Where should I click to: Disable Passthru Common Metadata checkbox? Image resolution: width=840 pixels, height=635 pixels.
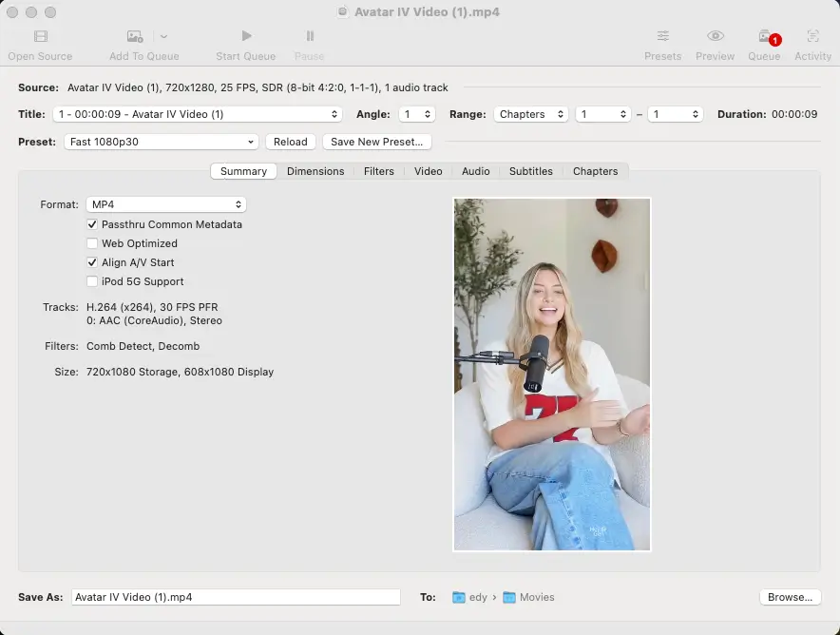(x=92, y=224)
